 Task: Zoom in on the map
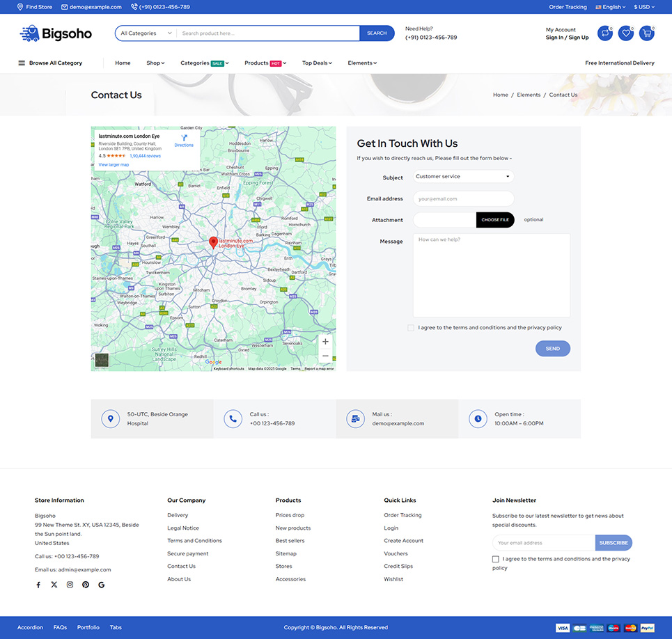coord(325,341)
